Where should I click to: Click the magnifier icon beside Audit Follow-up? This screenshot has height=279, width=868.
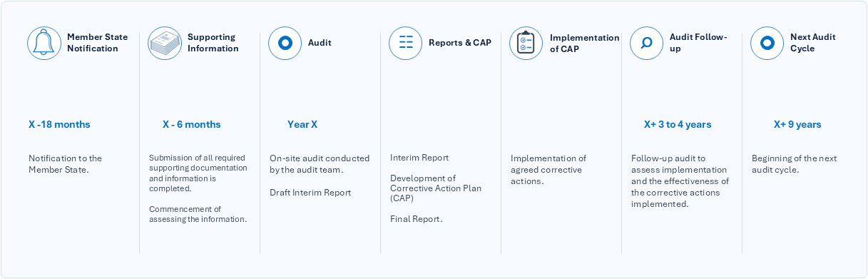tap(647, 43)
